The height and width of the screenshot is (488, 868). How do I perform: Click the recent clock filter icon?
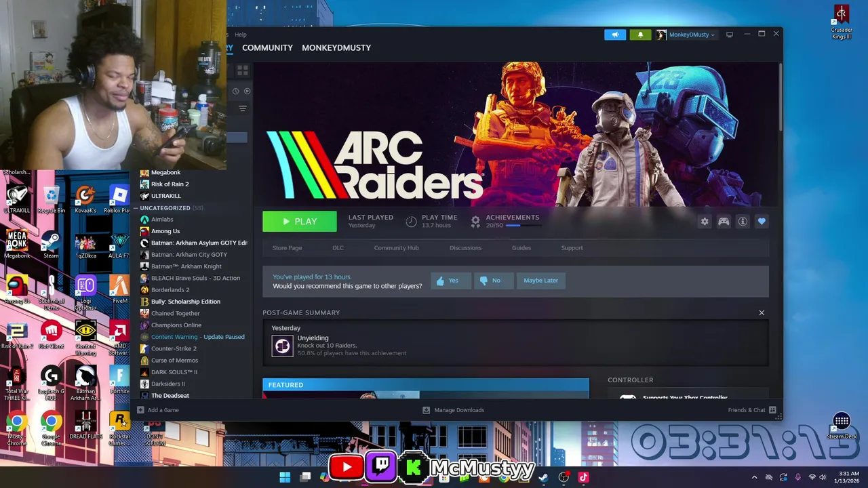[x=235, y=91]
